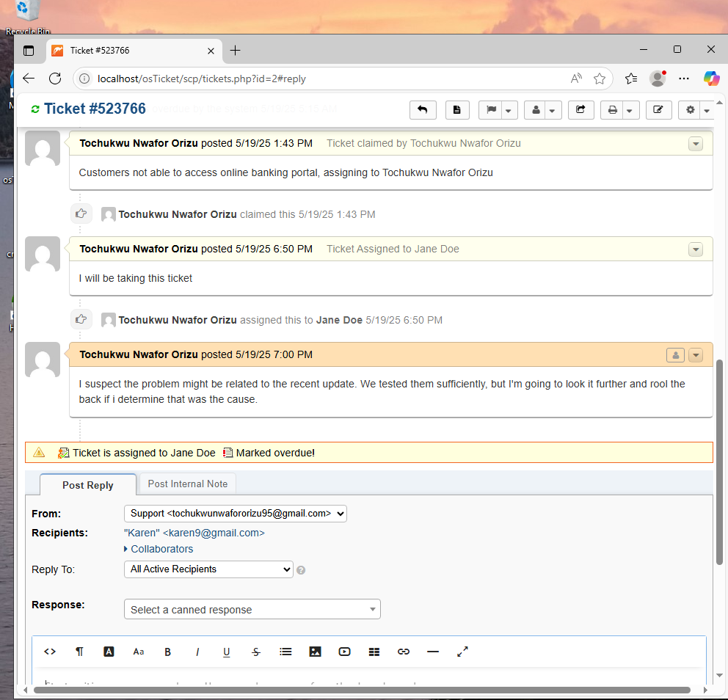The height and width of the screenshot is (700, 728).
Task: Click the Copilot icon in browser toolbar
Action: [x=711, y=79]
